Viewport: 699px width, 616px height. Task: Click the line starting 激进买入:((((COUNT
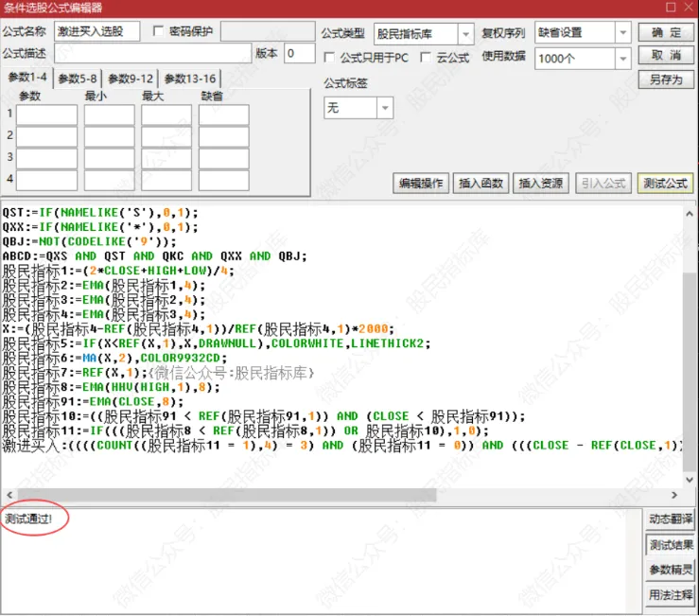tap(341, 446)
